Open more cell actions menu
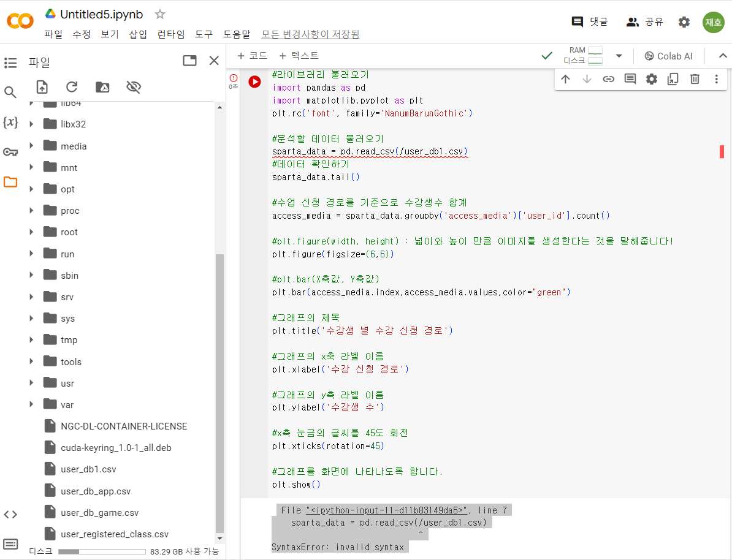732x560 pixels. (x=717, y=79)
